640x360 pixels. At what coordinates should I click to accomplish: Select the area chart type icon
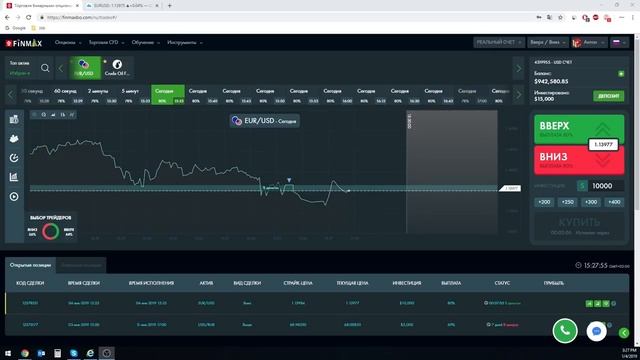click(53, 115)
